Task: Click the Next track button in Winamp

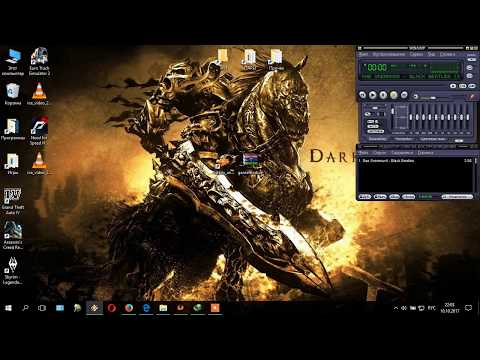Action: 404,95
